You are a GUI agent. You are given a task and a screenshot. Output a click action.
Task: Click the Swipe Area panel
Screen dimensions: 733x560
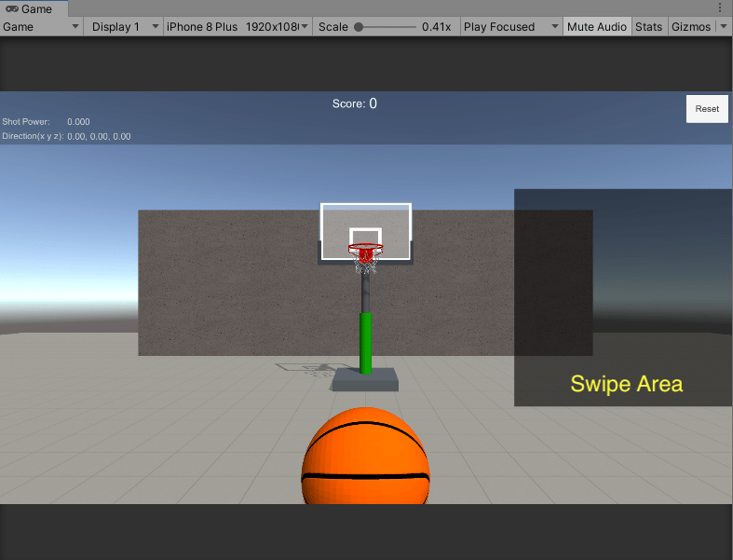point(623,297)
